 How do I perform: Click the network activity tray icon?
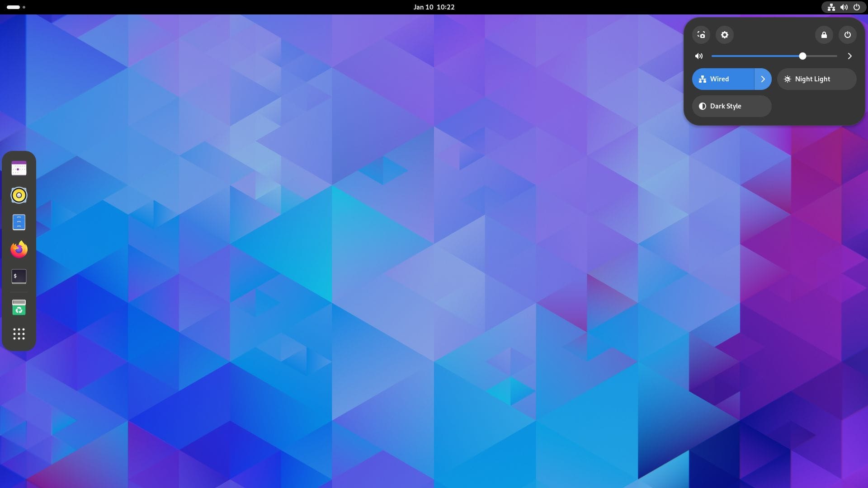(831, 7)
